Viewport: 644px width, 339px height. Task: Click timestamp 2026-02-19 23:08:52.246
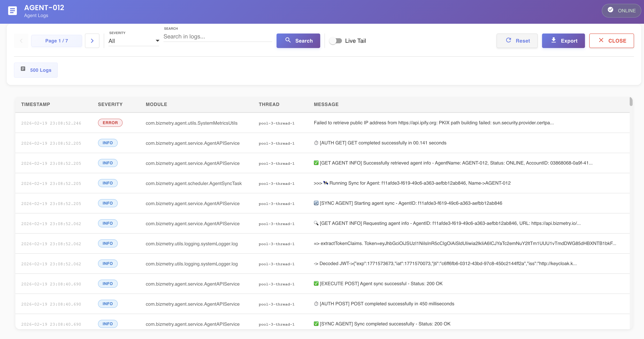coord(51,123)
